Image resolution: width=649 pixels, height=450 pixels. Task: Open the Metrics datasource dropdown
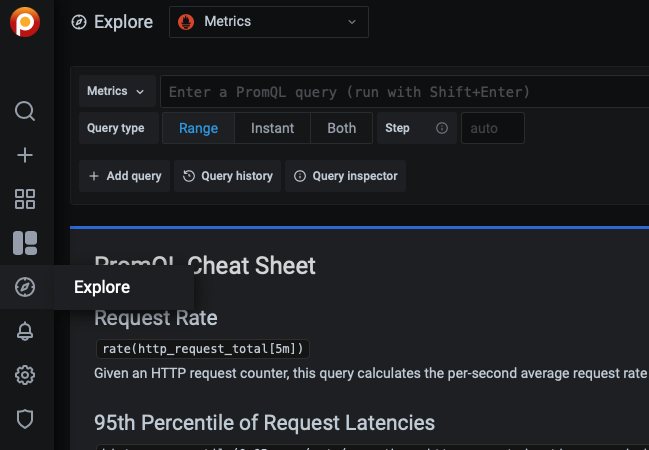pyautogui.click(x=269, y=21)
